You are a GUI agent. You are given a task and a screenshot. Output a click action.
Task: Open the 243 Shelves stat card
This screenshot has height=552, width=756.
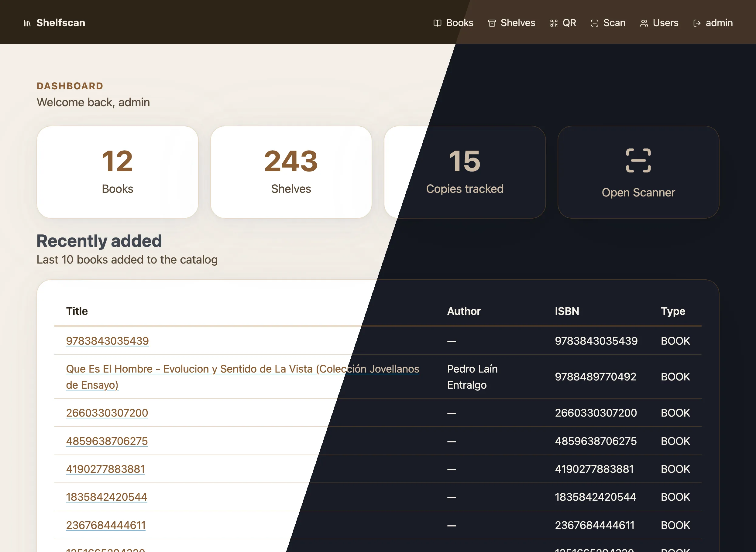pos(291,172)
